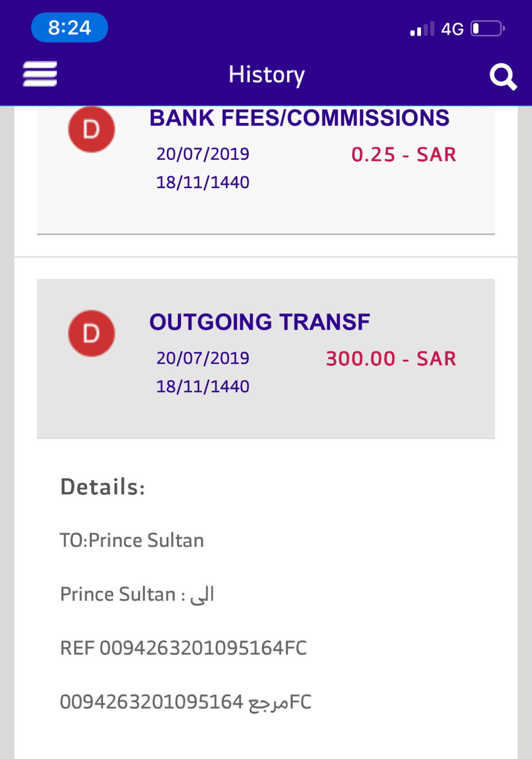
Task: Tap the red D icon on Outgoing Transf
Action: pyautogui.click(x=91, y=333)
